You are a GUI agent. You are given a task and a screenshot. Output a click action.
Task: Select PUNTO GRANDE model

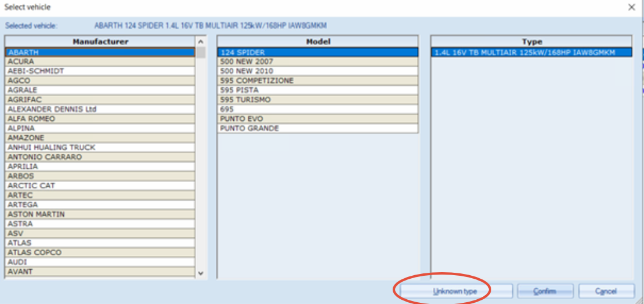[318, 128]
